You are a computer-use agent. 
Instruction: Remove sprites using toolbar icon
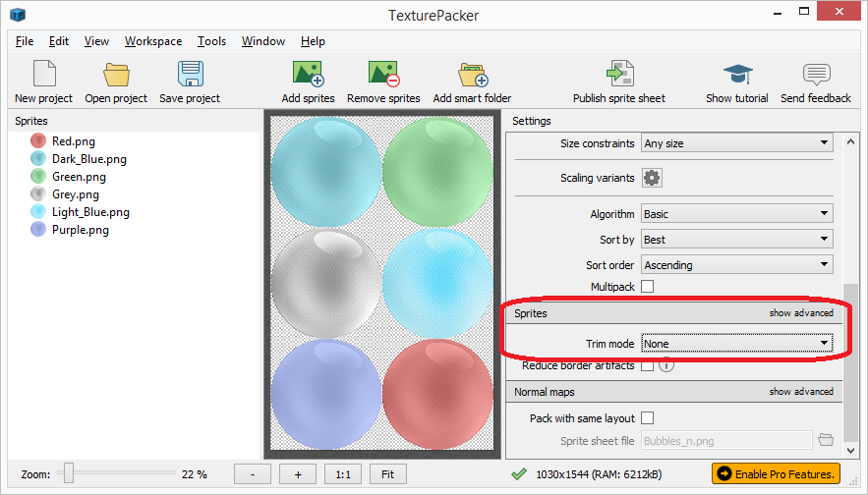point(383,74)
